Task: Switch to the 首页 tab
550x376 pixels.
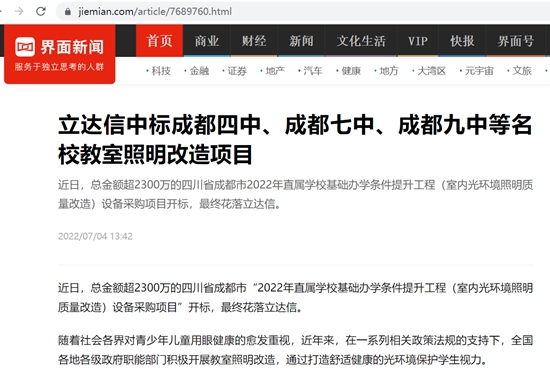Action: click(x=159, y=41)
